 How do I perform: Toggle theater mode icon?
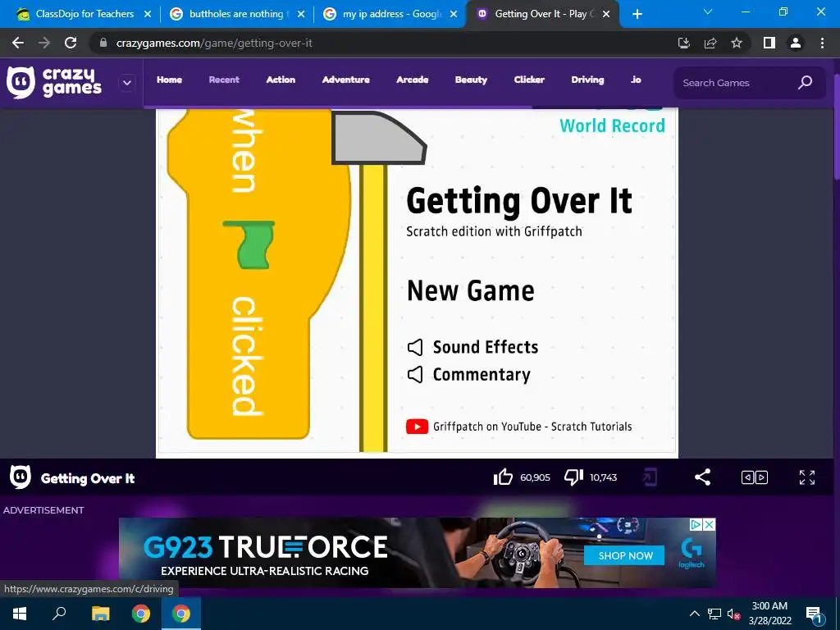click(755, 477)
